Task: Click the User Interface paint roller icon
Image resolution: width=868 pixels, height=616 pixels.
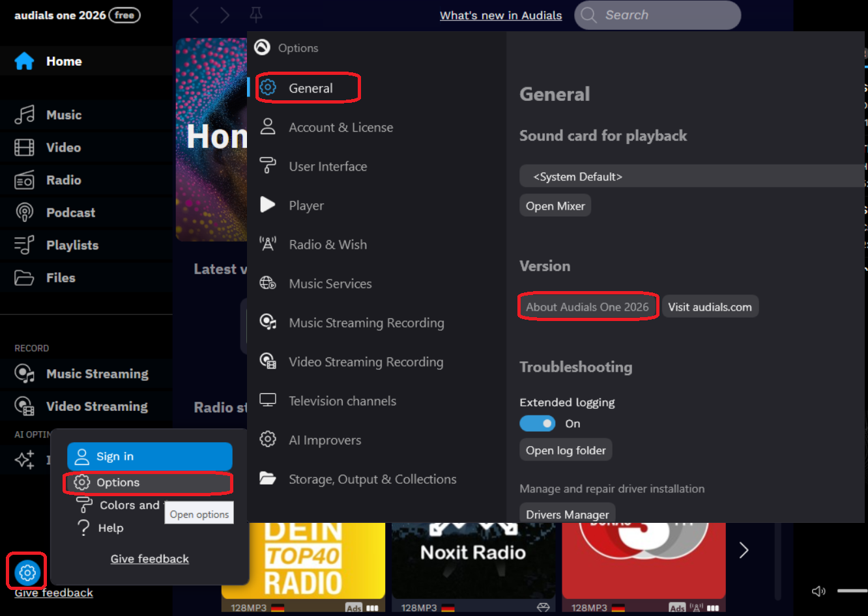Action: (268, 166)
